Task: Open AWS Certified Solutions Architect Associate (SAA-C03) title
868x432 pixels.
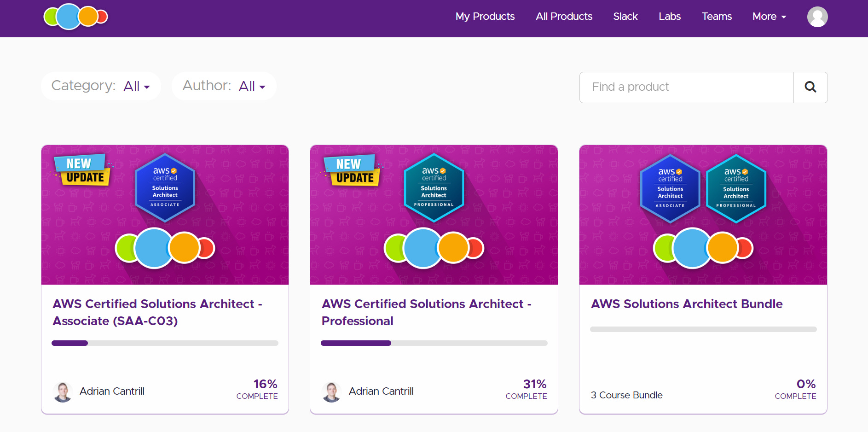Action: pos(157,312)
